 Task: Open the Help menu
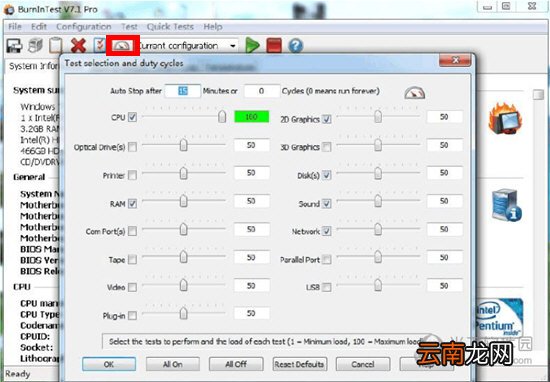[x=213, y=27]
